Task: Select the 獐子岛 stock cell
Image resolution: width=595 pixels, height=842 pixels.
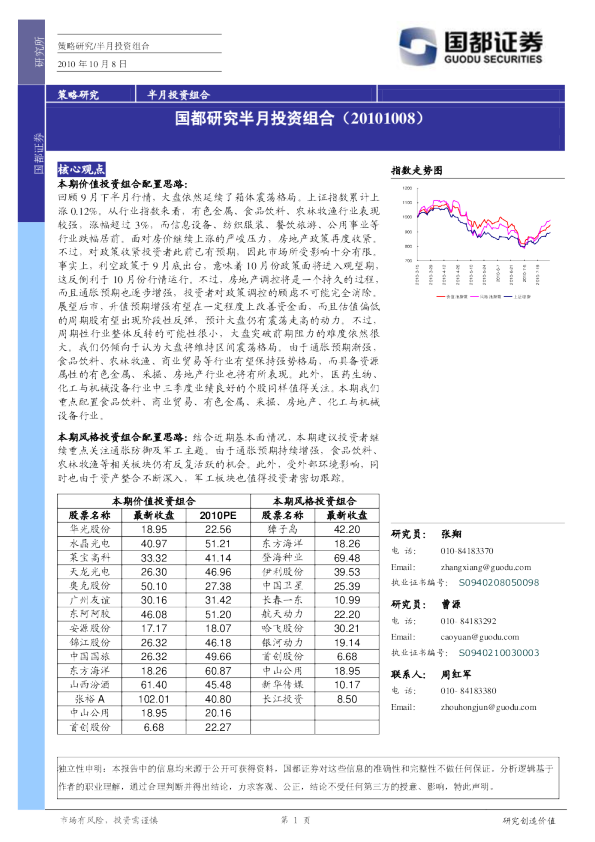Action: [283, 529]
